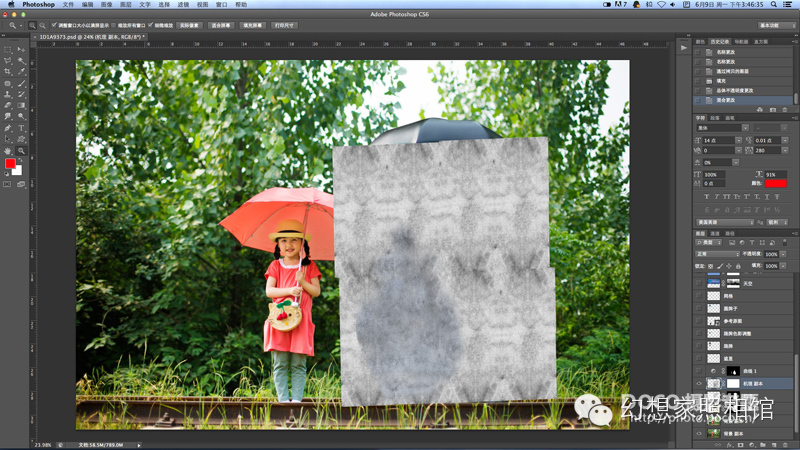Select the Pen tool
The width and height of the screenshot is (800, 450).
[x=8, y=128]
